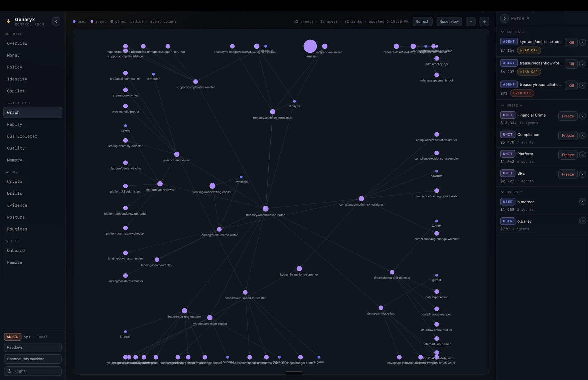
Task: Collapse the Units section
Action: [x=502, y=105]
